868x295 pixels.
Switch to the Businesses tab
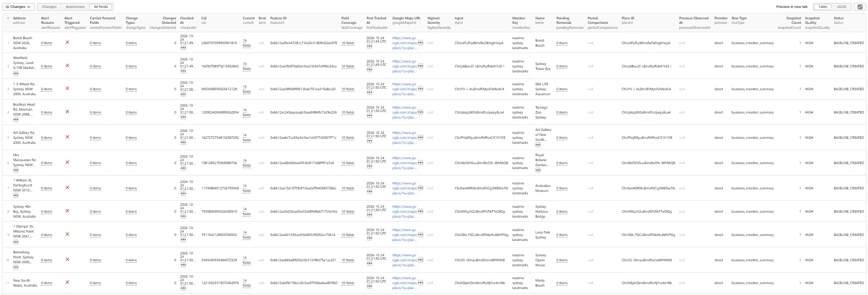pyautogui.click(x=75, y=7)
